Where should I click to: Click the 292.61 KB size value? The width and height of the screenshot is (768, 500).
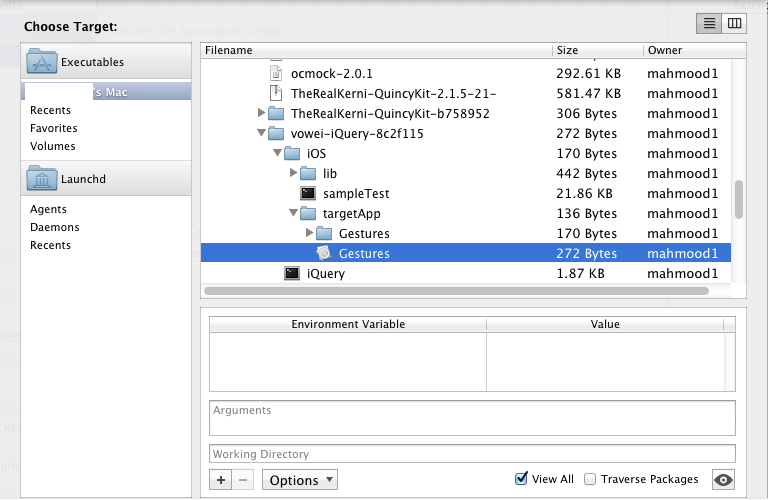(589, 74)
